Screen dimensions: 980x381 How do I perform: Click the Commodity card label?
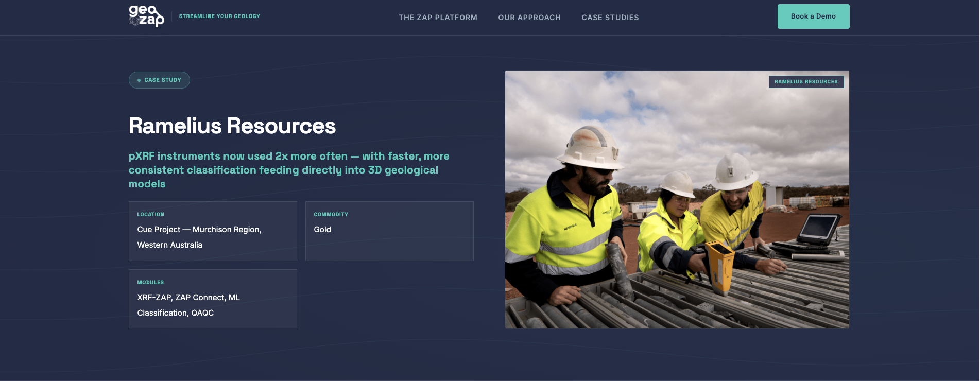point(331,214)
